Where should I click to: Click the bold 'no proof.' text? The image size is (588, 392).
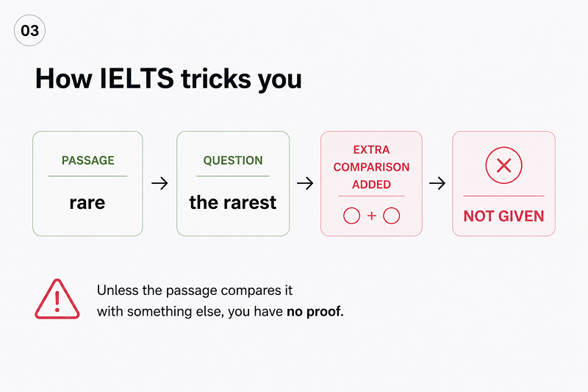tap(315, 311)
